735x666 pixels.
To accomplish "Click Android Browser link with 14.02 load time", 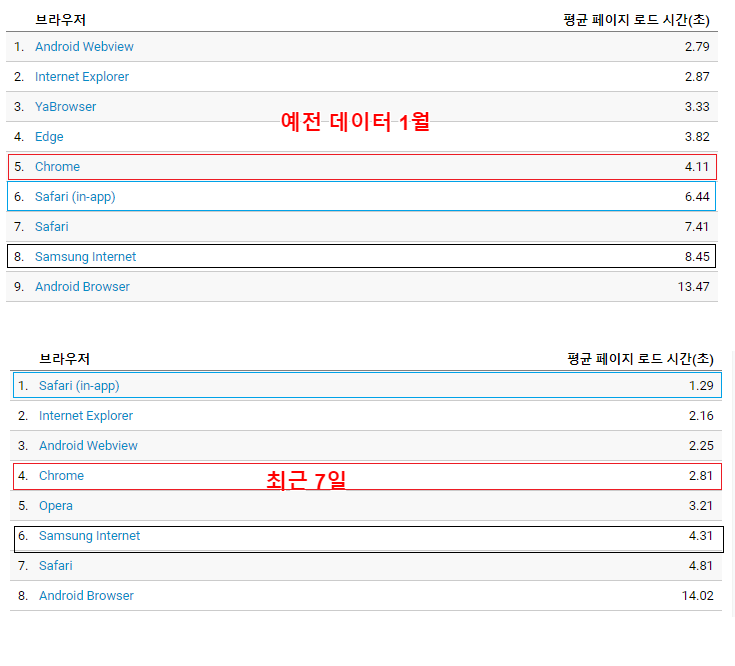I will click(87, 596).
